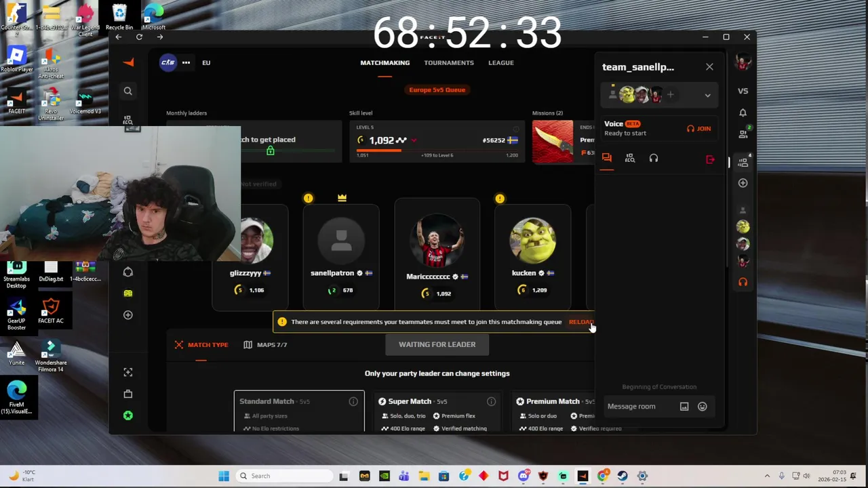Select the Europe 5v5 Queue pill

pyautogui.click(x=437, y=89)
